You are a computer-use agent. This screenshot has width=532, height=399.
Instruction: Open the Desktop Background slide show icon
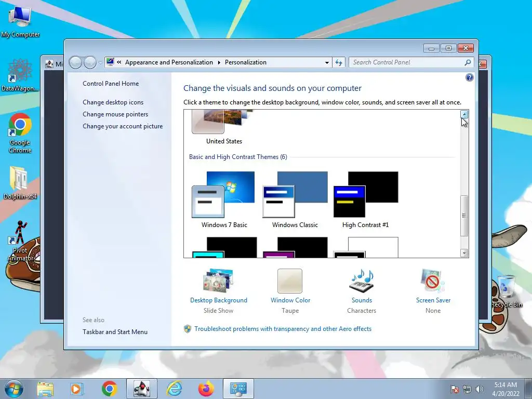[x=218, y=281]
